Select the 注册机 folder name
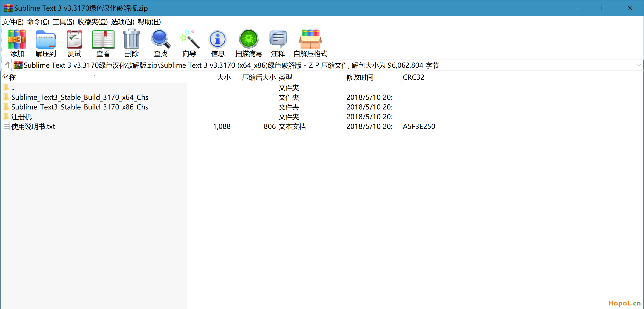The image size is (644, 309). (x=21, y=117)
